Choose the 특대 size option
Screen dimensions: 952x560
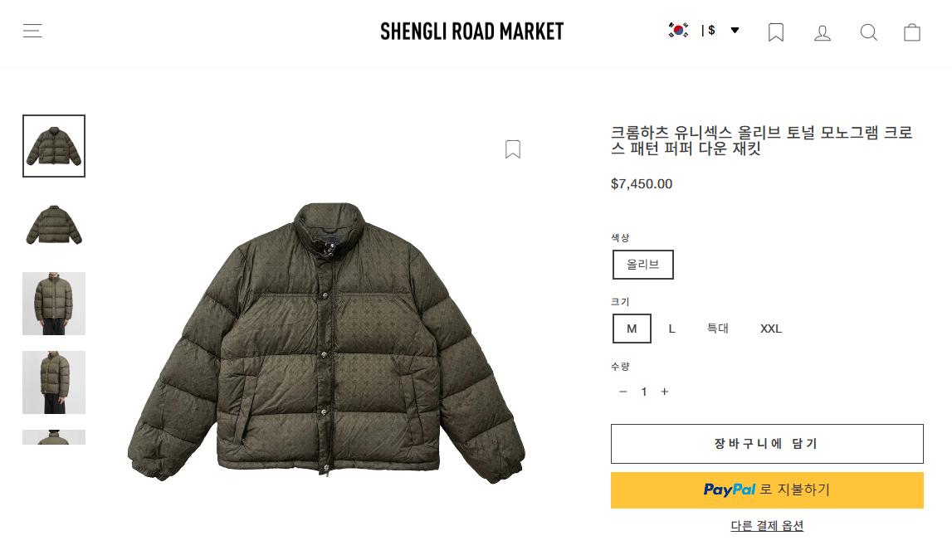point(718,329)
